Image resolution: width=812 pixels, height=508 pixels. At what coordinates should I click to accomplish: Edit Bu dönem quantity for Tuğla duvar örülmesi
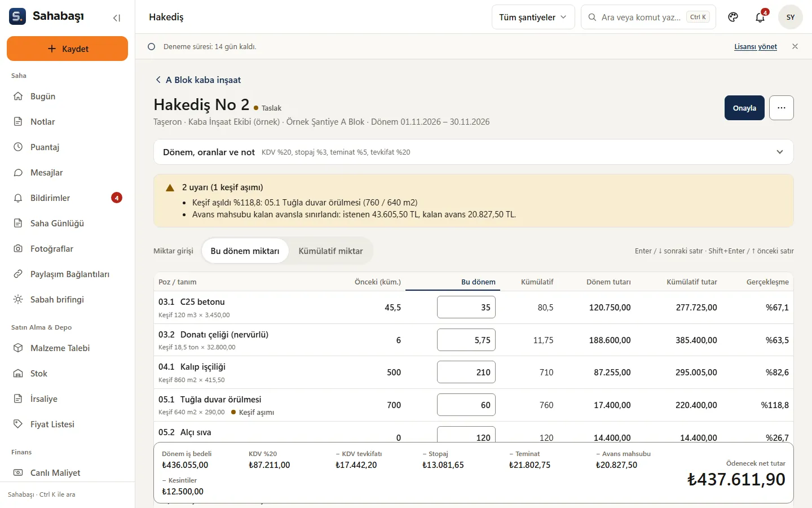(x=466, y=405)
